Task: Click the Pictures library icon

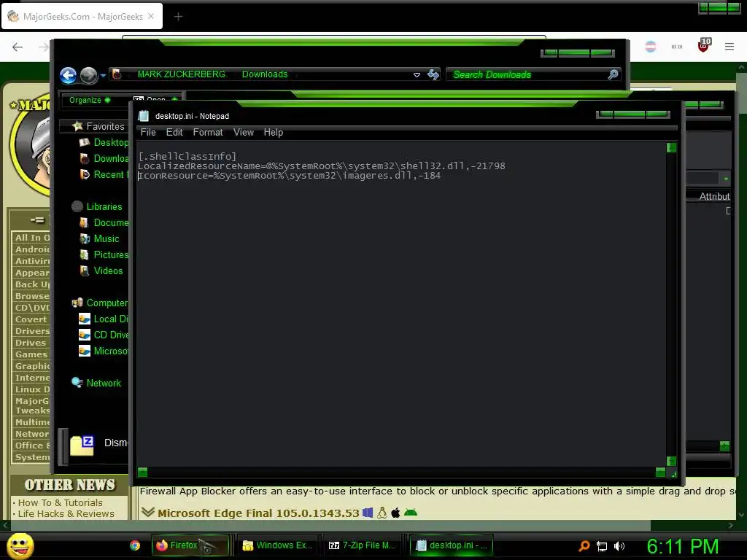Action: [x=85, y=254]
